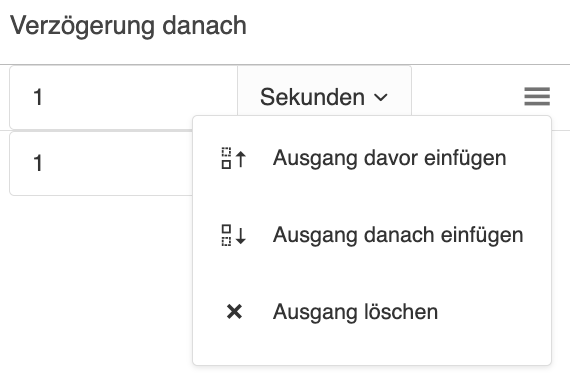
Task: Click the up arrow beside dotted square
Action: (241, 159)
